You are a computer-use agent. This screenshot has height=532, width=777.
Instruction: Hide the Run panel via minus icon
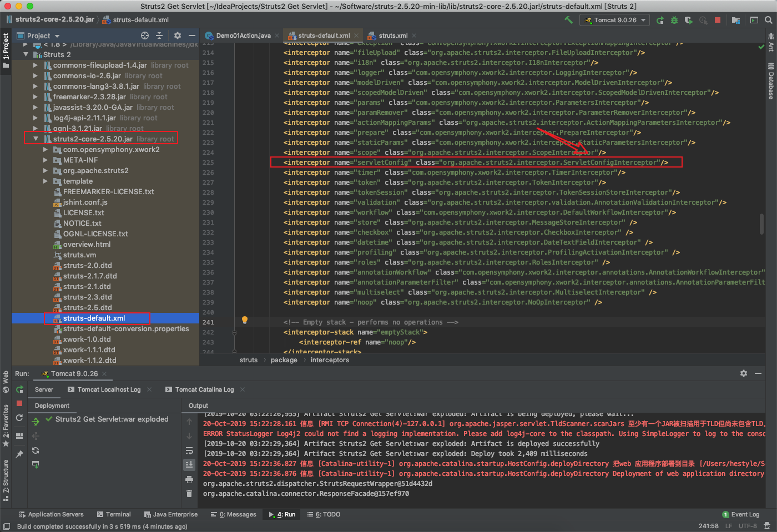coord(758,373)
